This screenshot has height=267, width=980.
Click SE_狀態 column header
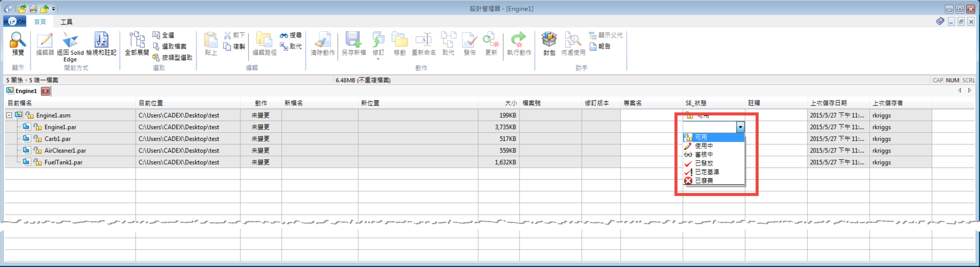click(x=714, y=103)
